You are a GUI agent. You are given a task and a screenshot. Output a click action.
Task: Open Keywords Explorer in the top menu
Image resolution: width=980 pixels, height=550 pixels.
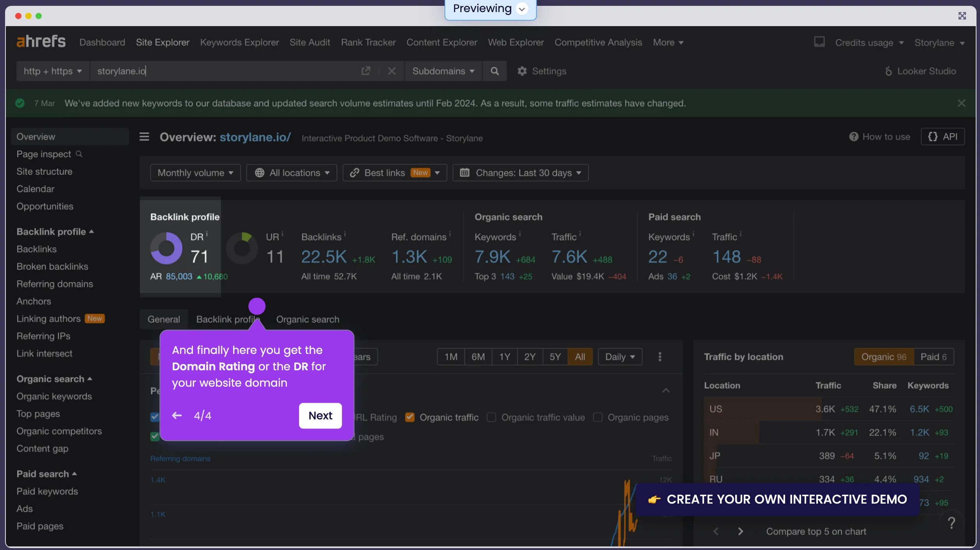pyautogui.click(x=239, y=42)
